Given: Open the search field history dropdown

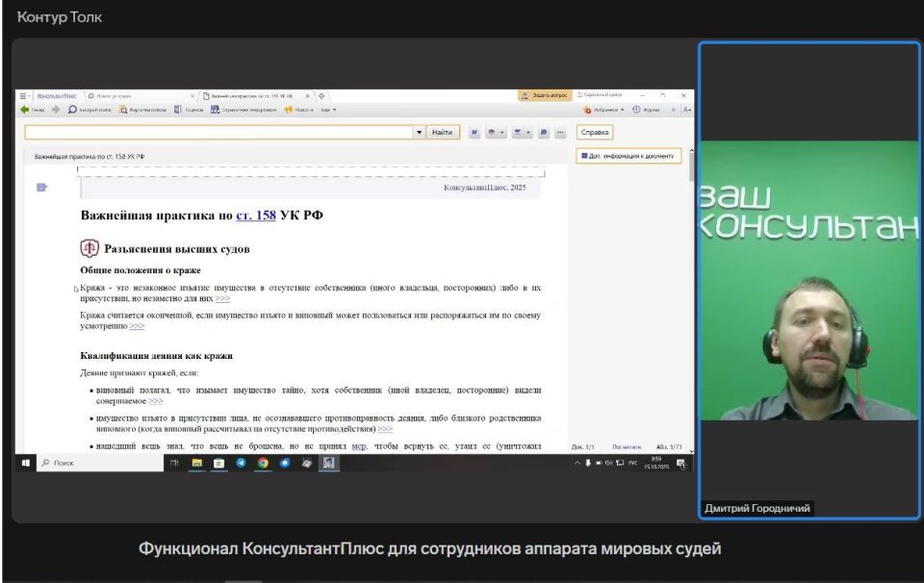Looking at the screenshot, I should (x=421, y=132).
